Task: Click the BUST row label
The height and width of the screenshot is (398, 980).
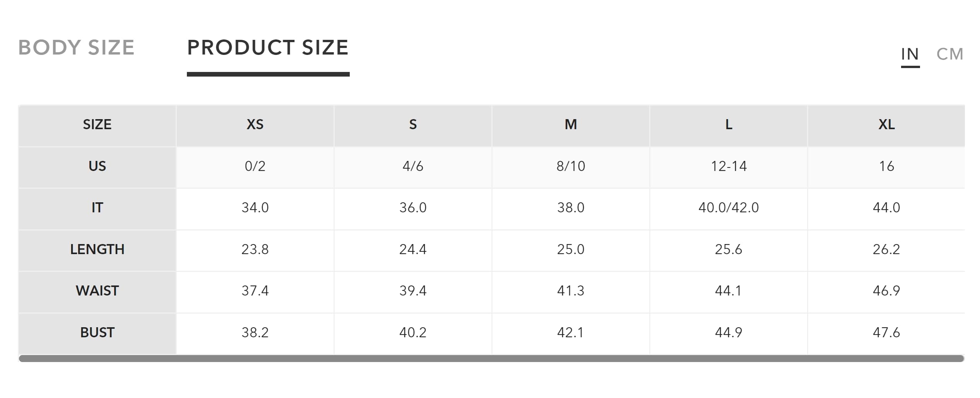Action: click(97, 333)
